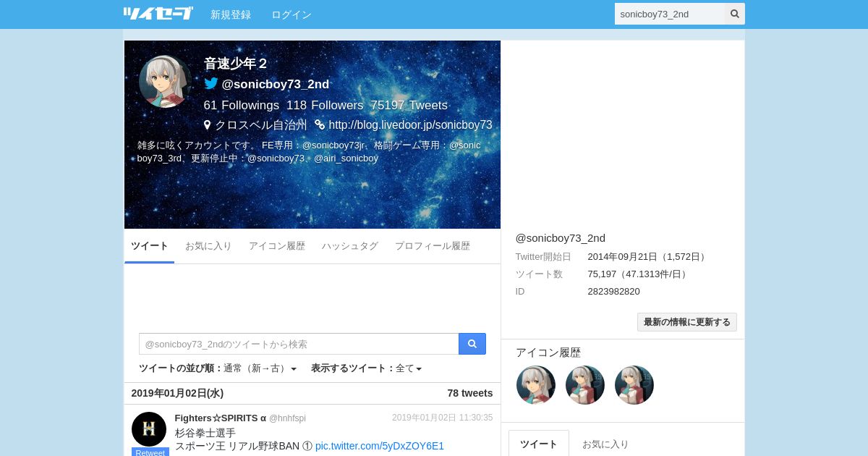This screenshot has height=456, width=868.
Task: Click the 音速少年２ display name
Action: (236, 64)
